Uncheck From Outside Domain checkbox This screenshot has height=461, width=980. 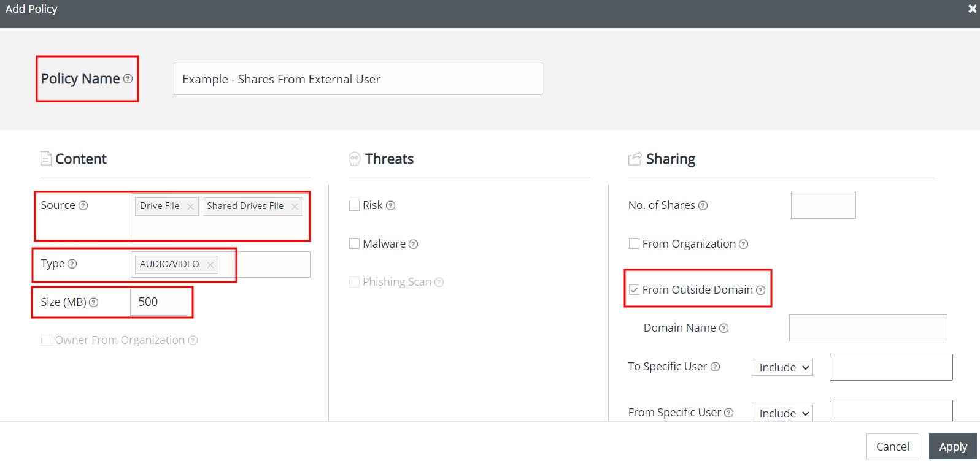coord(635,290)
